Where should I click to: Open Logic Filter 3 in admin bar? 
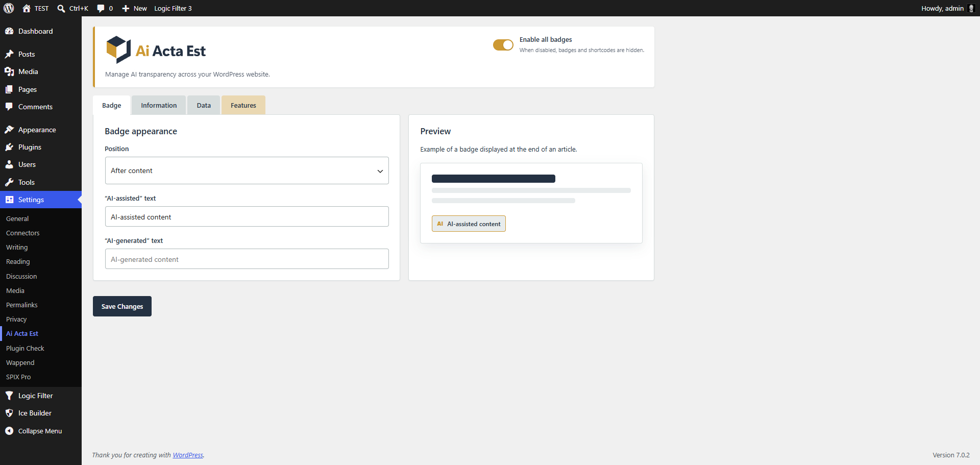[x=173, y=8]
